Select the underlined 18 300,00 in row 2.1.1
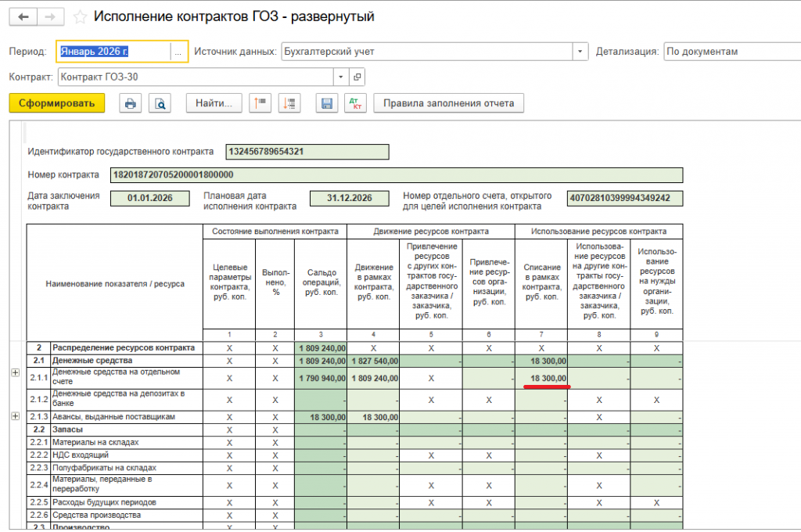The width and height of the screenshot is (801, 532). pyautogui.click(x=541, y=379)
